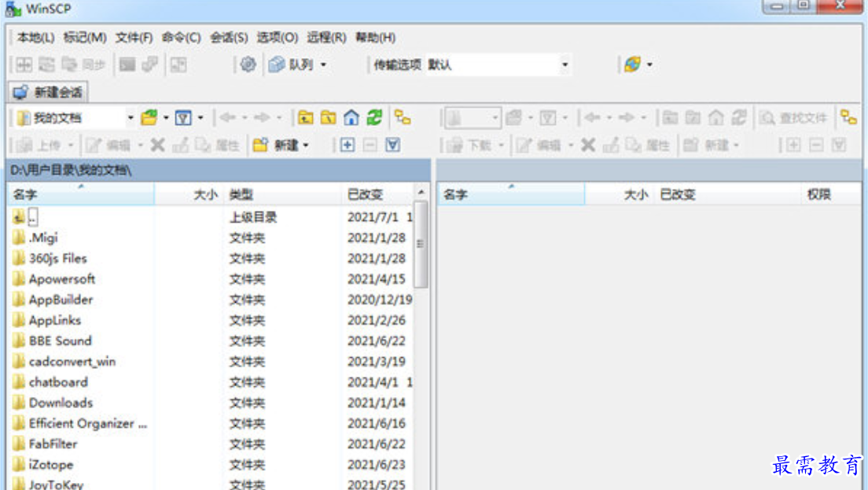Open the 命令(C) menu

(x=181, y=38)
